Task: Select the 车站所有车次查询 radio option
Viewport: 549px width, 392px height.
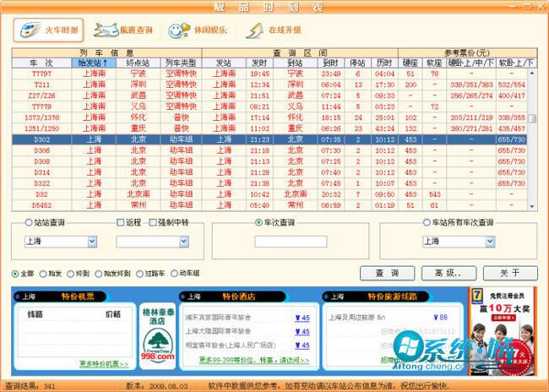Action: (427, 223)
